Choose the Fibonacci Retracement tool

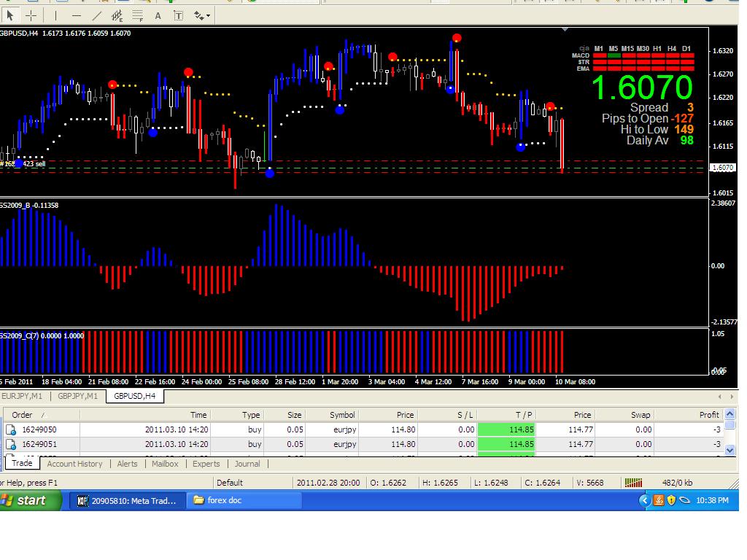pos(138,16)
